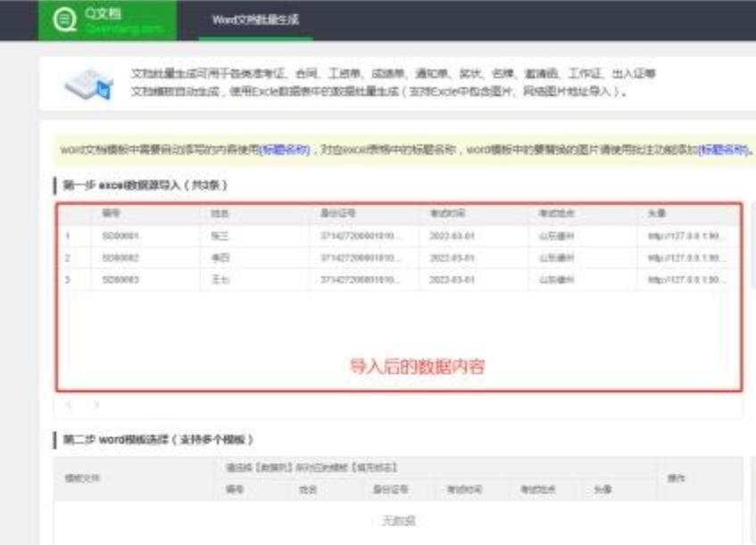
Task: Click the Q文档 logo in the header
Action: (x=107, y=21)
